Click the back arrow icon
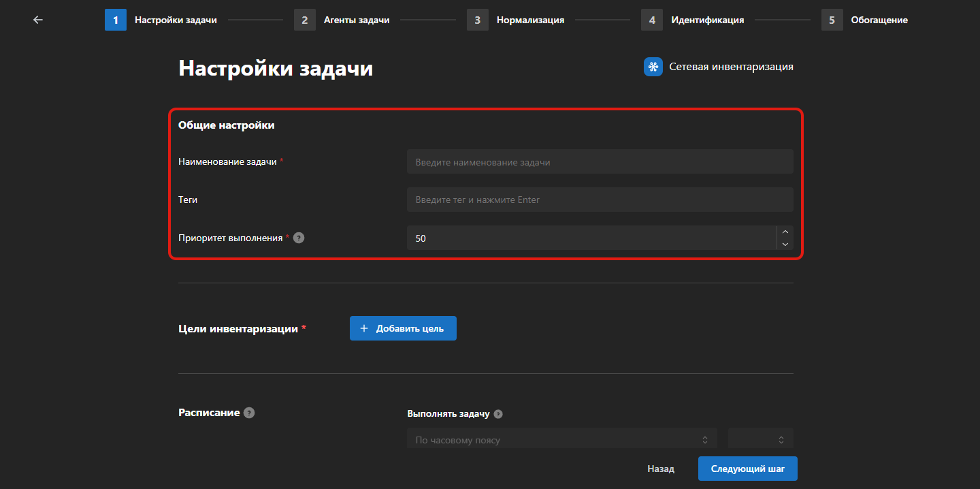Viewport: 980px width, 489px height. point(38,20)
